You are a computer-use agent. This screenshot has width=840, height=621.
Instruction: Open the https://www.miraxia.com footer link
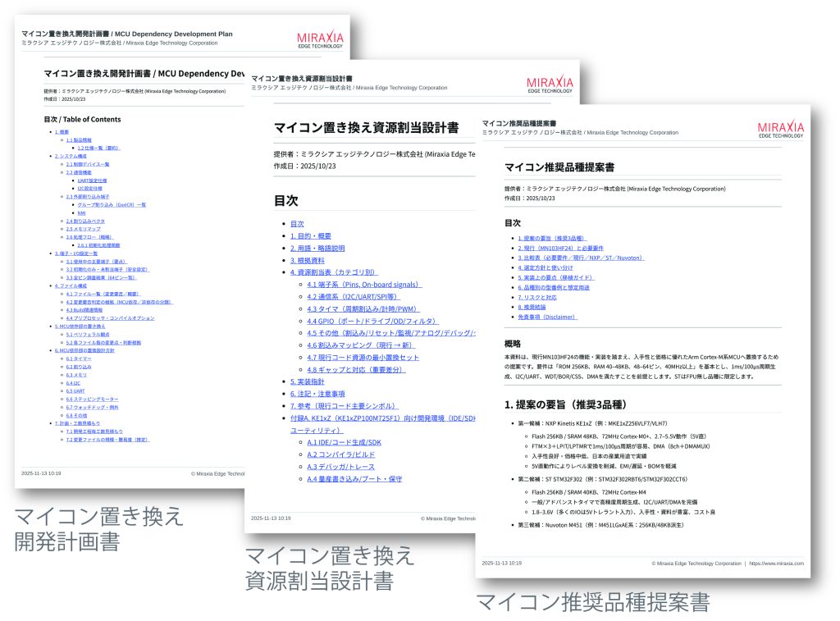[778, 564]
